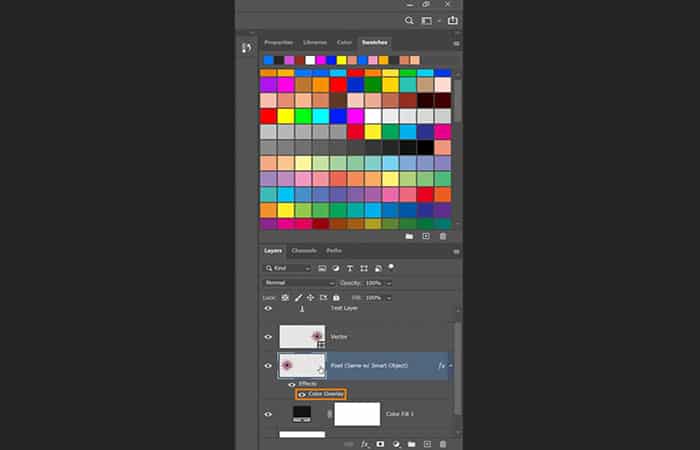Hide the Text Layer

268,308
